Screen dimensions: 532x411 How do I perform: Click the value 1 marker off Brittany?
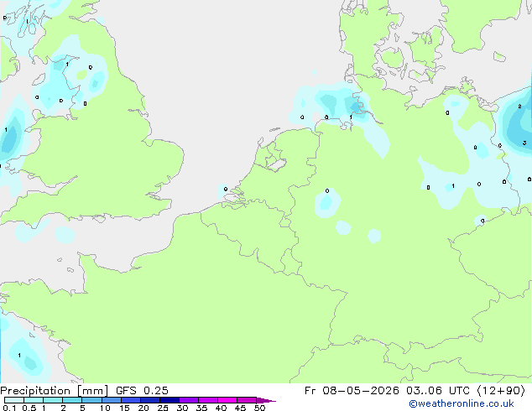(x=19, y=355)
